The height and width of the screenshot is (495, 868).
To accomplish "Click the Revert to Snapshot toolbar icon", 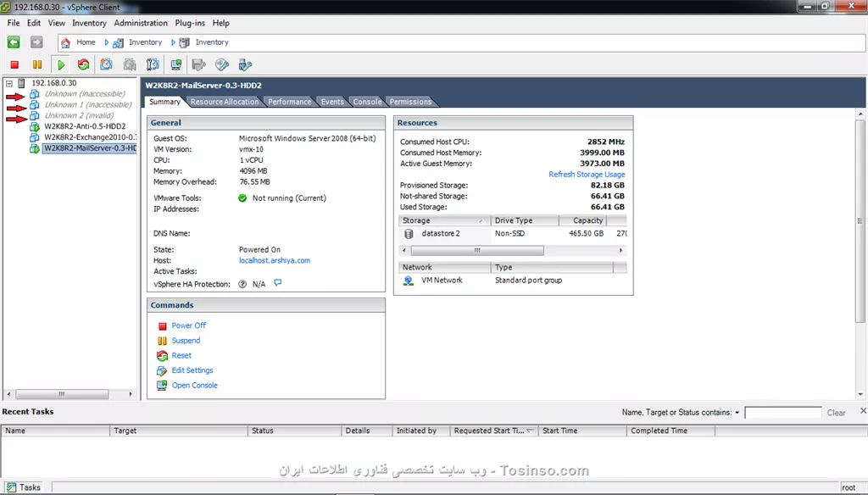I will 130,64.
